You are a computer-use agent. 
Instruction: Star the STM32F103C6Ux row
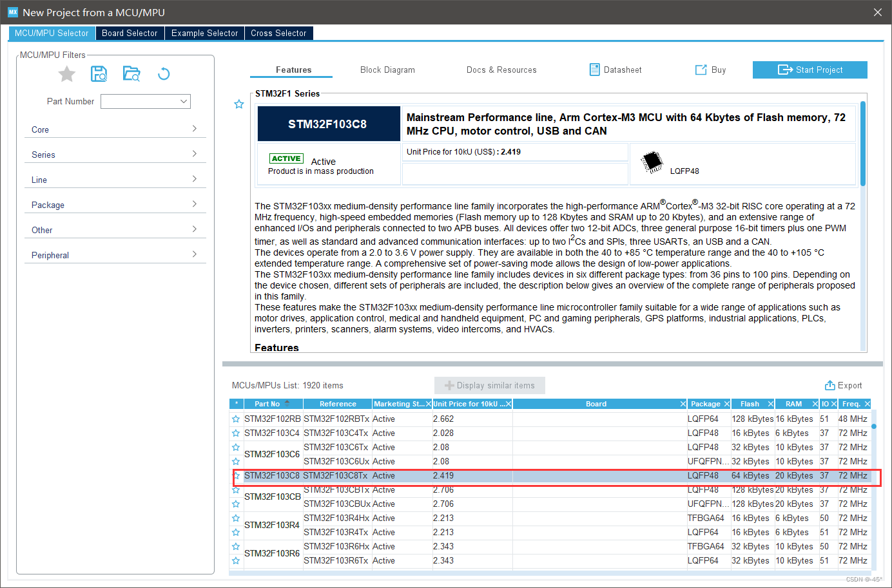(x=236, y=462)
